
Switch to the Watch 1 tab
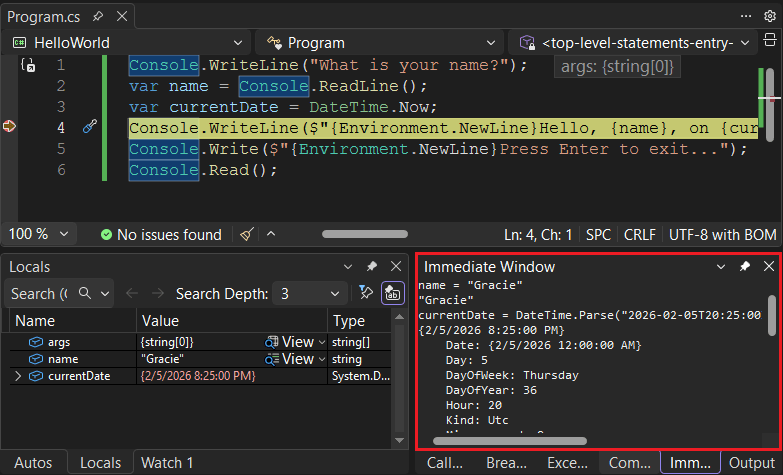click(167, 463)
